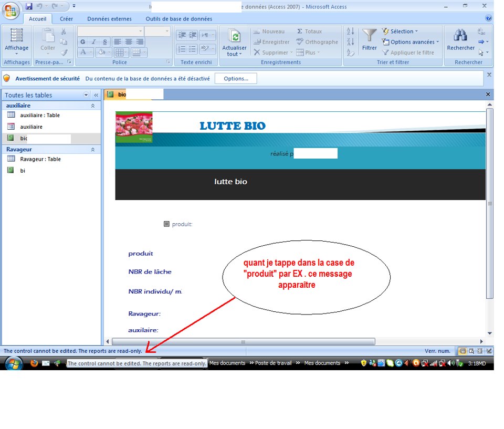
Task: Open the Données externes tab
Action: point(109,19)
